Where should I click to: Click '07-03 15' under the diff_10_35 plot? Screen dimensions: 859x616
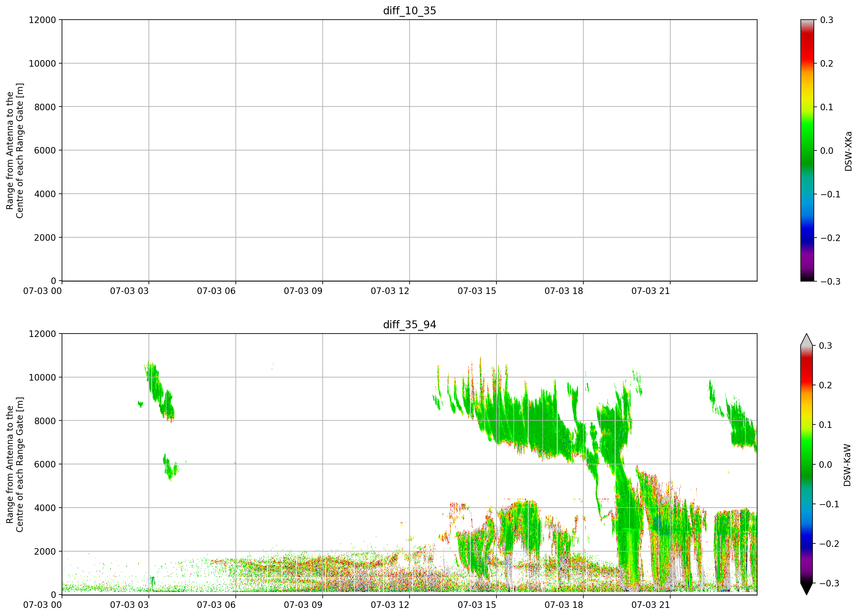click(x=477, y=291)
